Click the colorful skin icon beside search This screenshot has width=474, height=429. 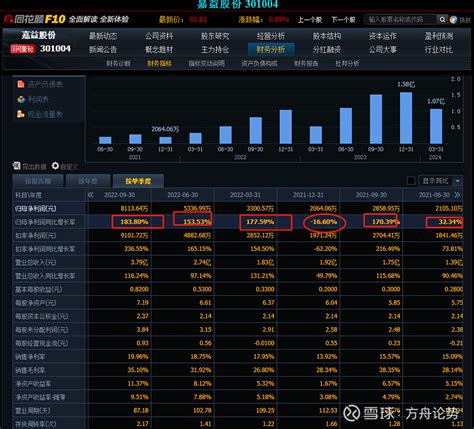point(453,20)
